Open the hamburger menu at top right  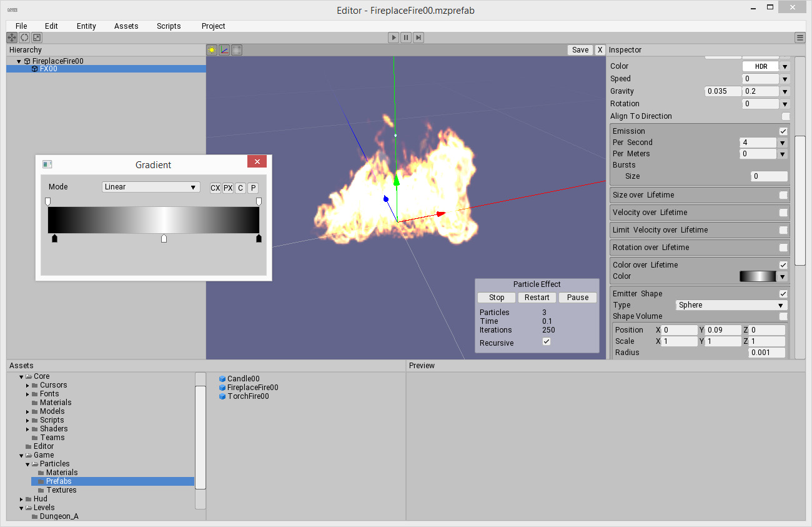click(800, 38)
